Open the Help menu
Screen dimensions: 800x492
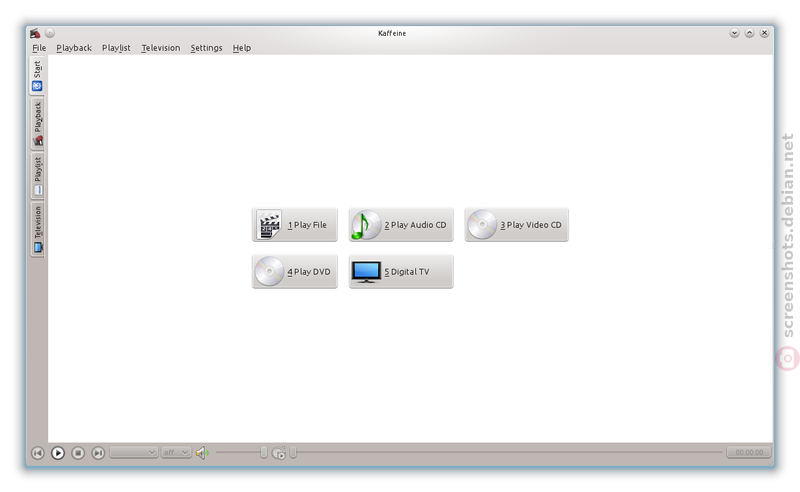[242, 48]
